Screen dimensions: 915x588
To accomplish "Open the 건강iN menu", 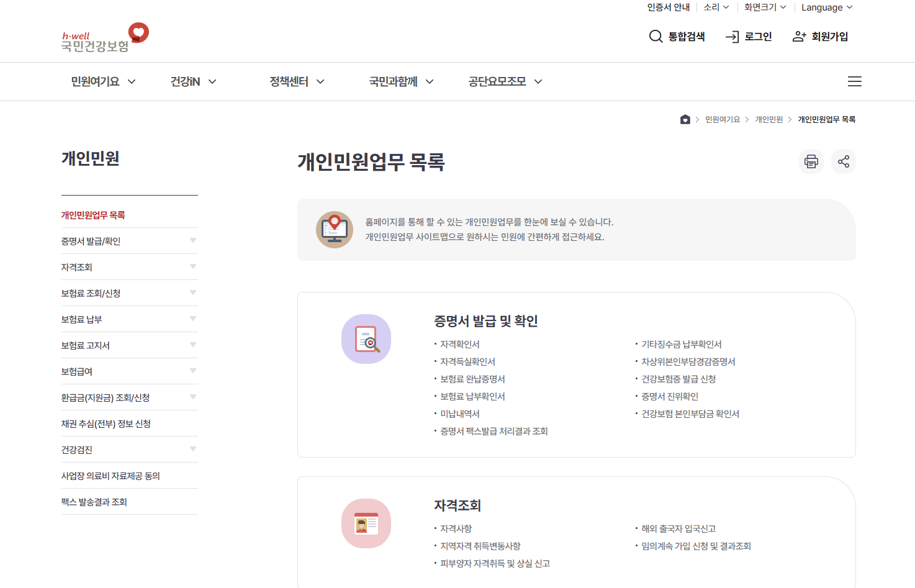I will point(192,81).
